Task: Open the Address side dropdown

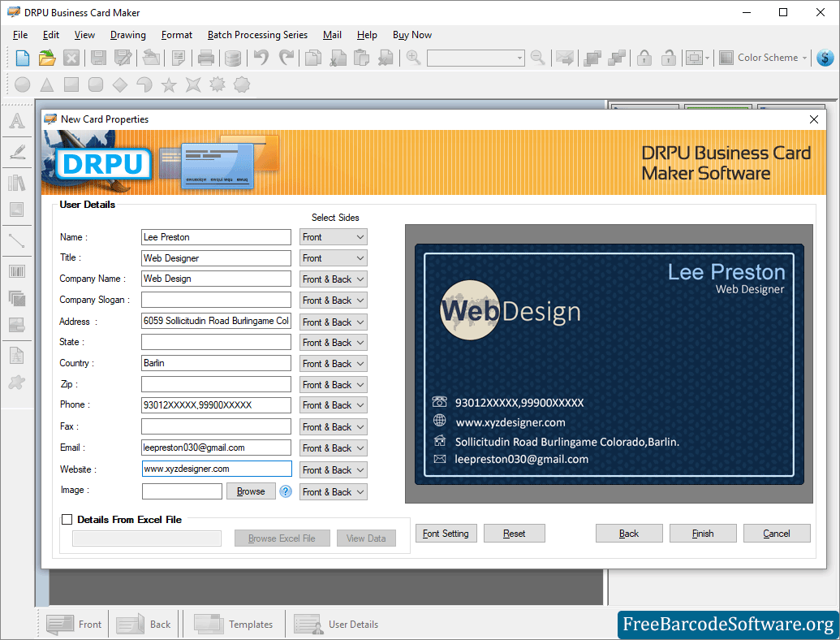Action: point(334,322)
